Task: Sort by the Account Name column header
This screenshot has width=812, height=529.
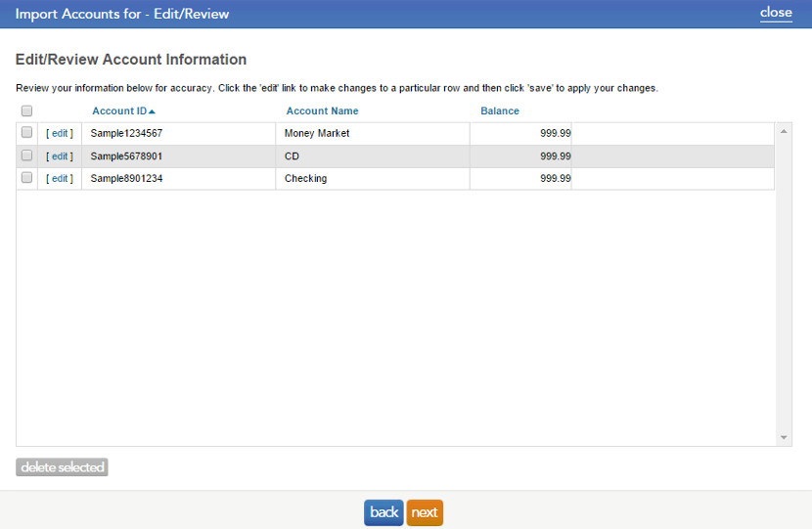Action: [x=322, y=110]
